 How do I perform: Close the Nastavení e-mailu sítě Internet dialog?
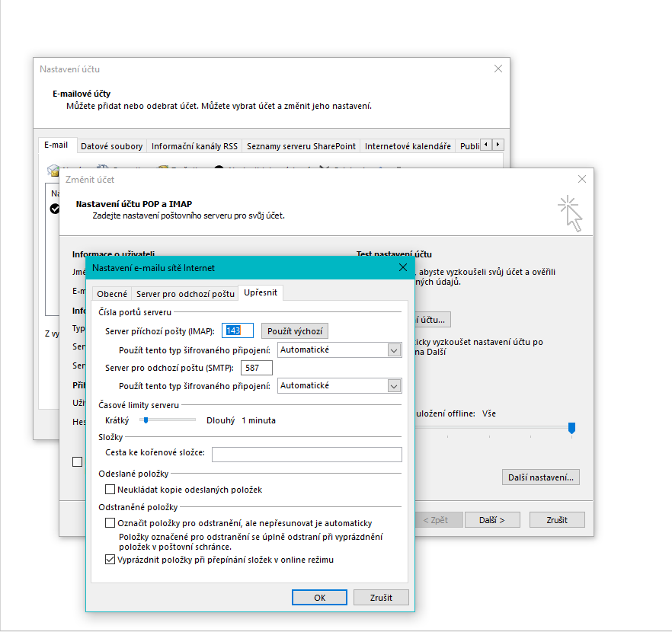[402, 267]
